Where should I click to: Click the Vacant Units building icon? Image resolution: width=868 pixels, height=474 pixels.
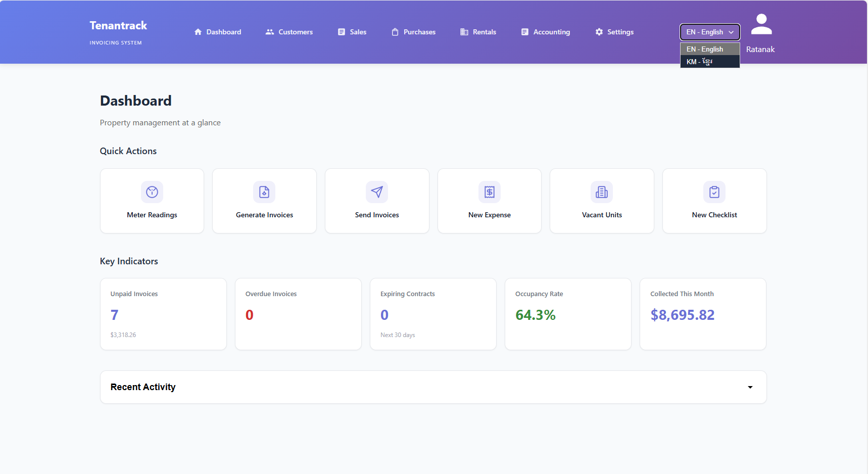click(x=602, y=192)
